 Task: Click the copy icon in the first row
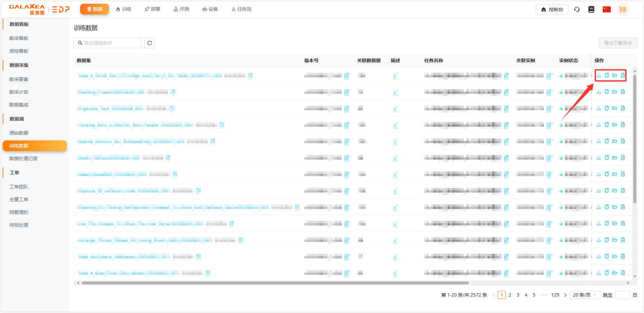607,75
